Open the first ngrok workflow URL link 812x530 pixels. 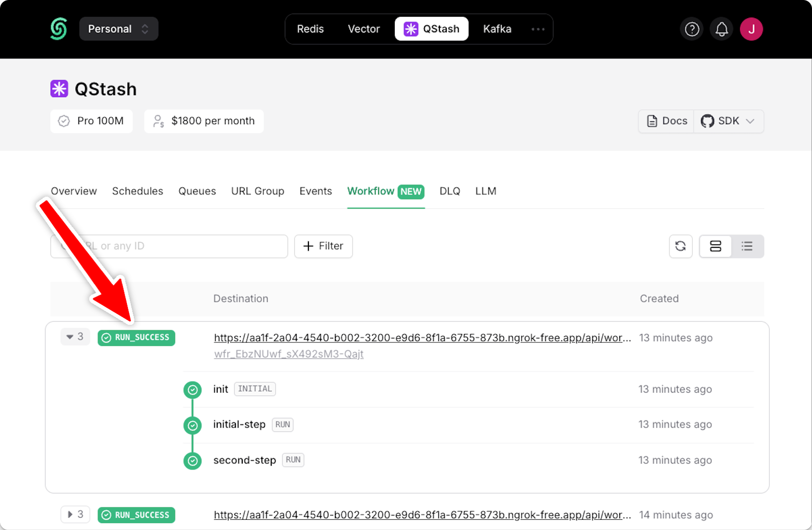[x=423, y=338]
